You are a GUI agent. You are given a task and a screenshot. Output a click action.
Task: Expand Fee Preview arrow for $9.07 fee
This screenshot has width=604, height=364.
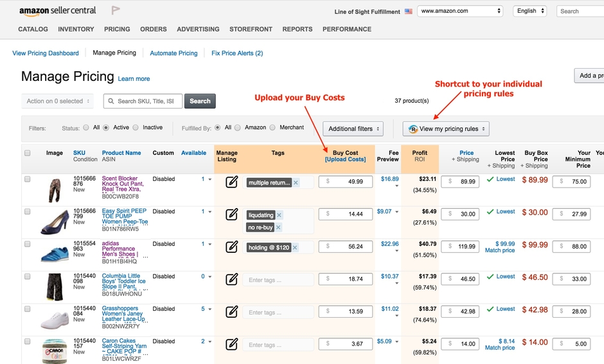(396, 212)
